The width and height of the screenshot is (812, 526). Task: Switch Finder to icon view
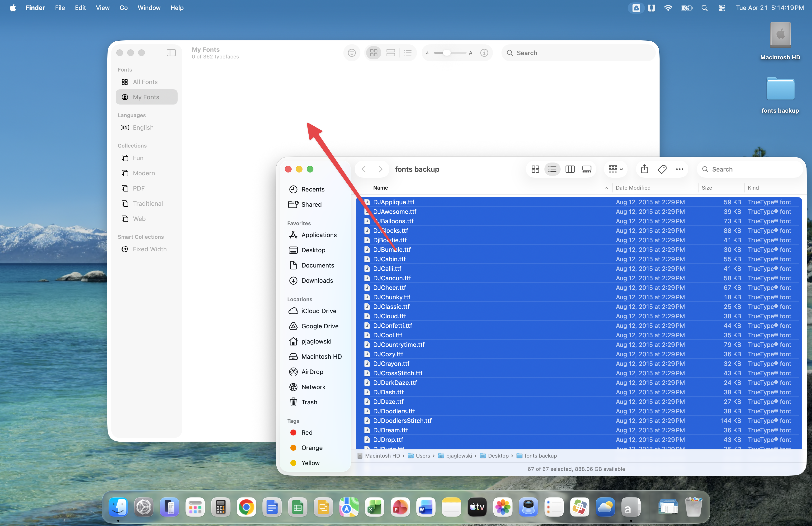click(535, 169)
